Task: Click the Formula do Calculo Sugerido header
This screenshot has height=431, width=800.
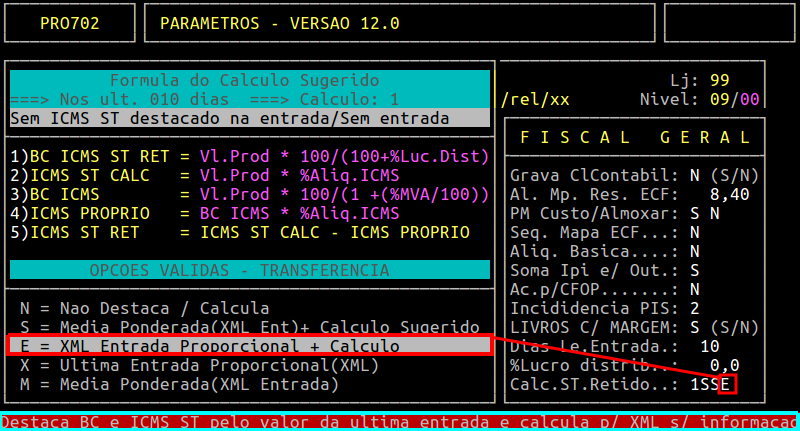Action: click(245, 80)
